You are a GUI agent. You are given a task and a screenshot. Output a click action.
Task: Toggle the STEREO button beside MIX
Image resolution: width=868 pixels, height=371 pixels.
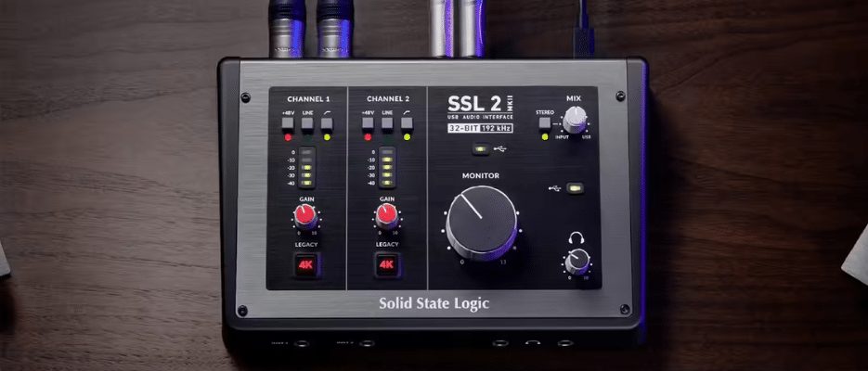[x=545, y=123]
